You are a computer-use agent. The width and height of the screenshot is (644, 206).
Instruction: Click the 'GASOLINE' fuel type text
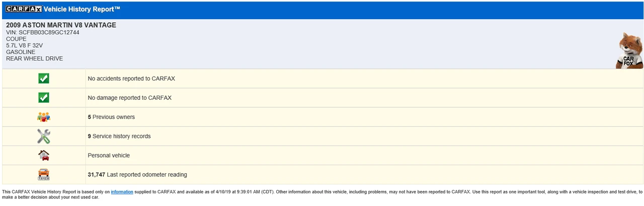click(x=21, y=52)
